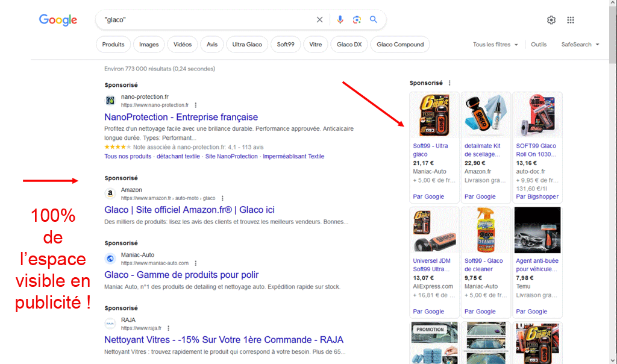Open quick settings via the gear icon

551,19
